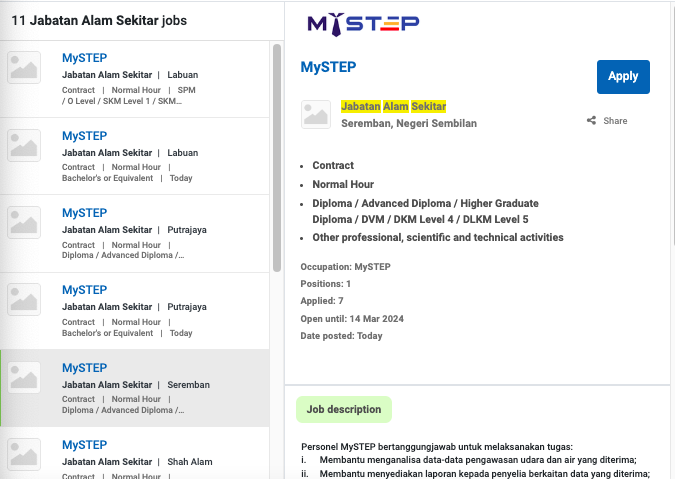The width and height of the screenshot is (675, 479).
Task: Open the MySTEP title of the Shah Alam listing
Action: pyautogui.click(x=84, y=445)
